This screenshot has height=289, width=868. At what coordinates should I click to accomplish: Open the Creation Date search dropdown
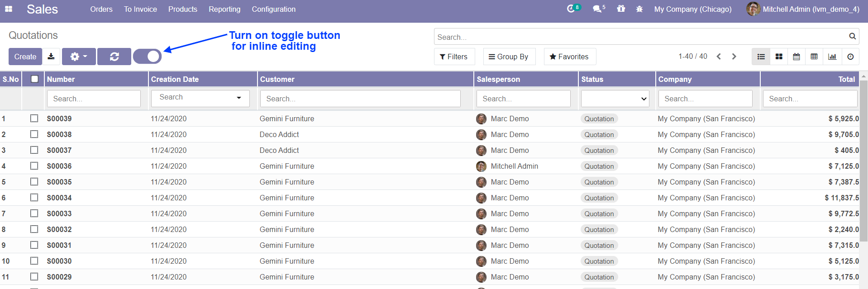click(x=200, y=98)
